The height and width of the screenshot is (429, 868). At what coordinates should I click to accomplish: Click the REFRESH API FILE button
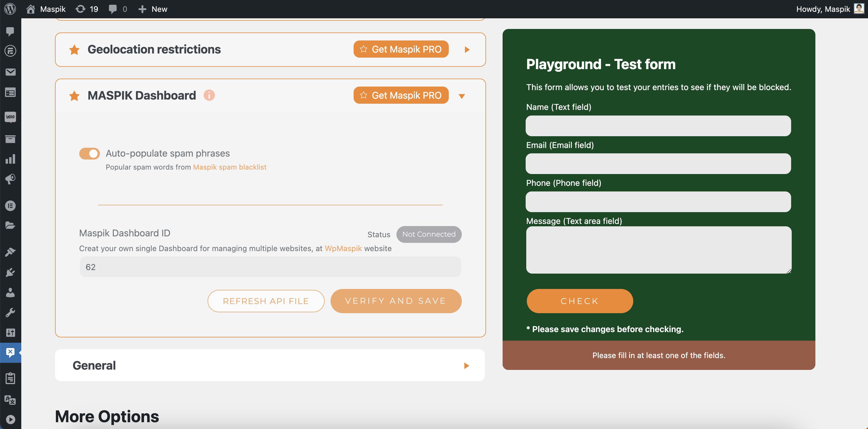[266, 300]
